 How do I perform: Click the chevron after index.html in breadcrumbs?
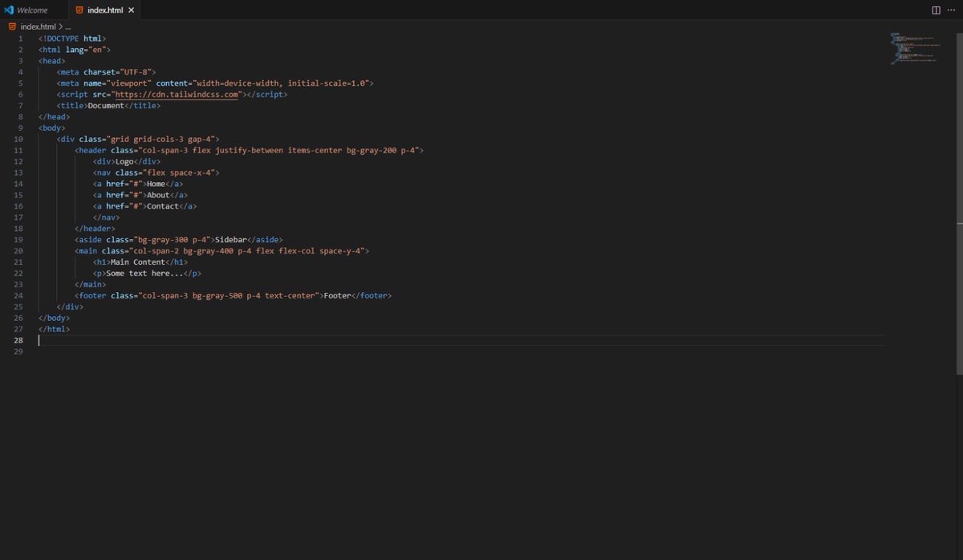tap(59, 26)
